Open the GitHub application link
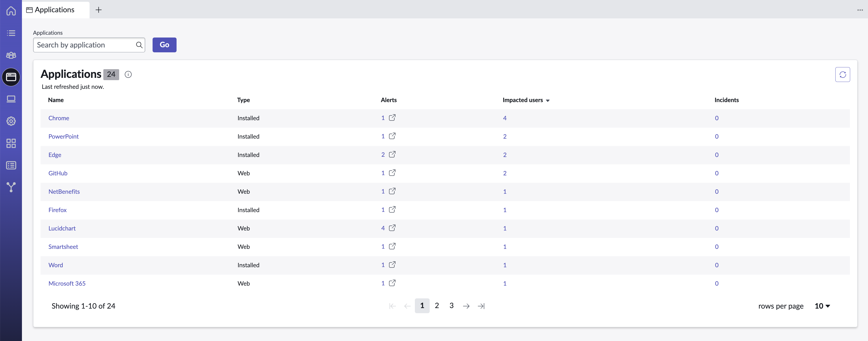 (x=58, y=173)
